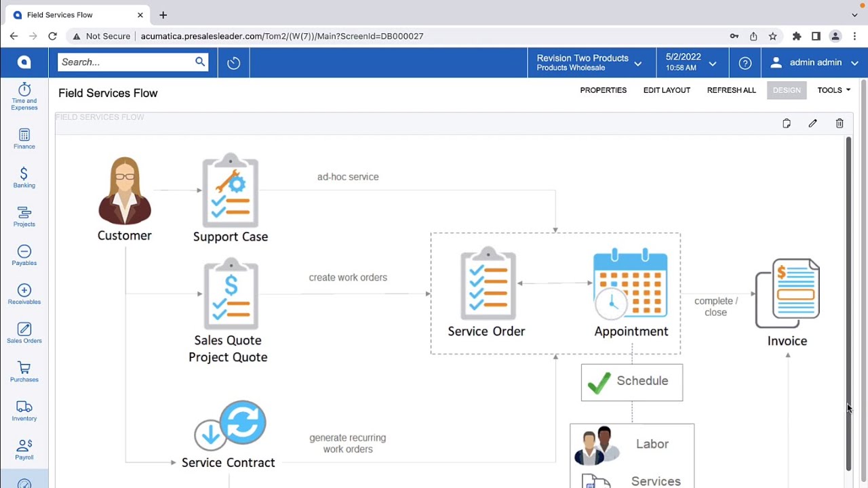
Task: Go back with the browser arrow
Action: pyautogui.click(x=14, y=36)
